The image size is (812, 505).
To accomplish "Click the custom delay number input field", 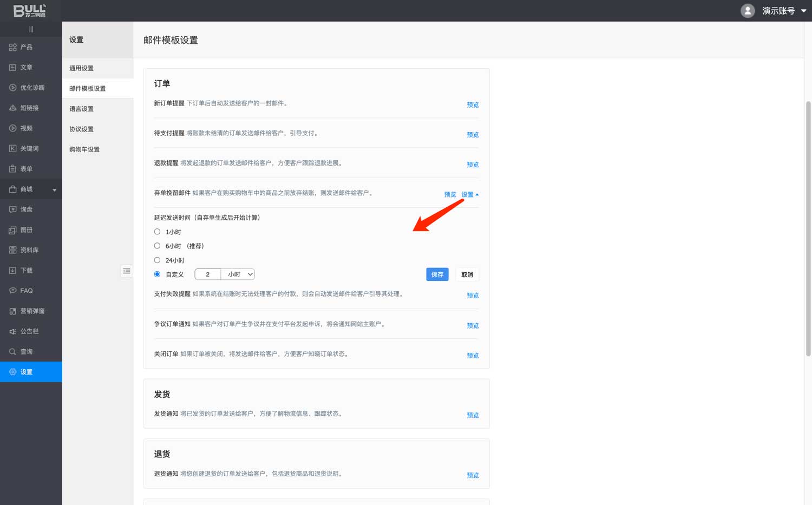I will (x=207, y=274).
